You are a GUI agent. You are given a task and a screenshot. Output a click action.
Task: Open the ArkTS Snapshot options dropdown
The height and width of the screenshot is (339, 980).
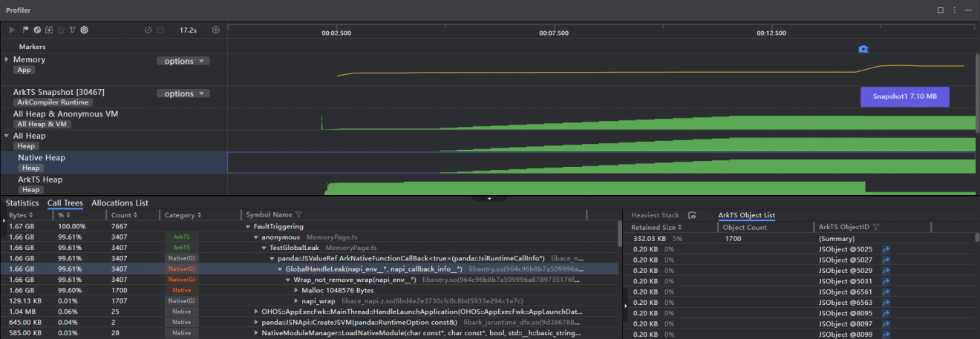tap(183, 93)
